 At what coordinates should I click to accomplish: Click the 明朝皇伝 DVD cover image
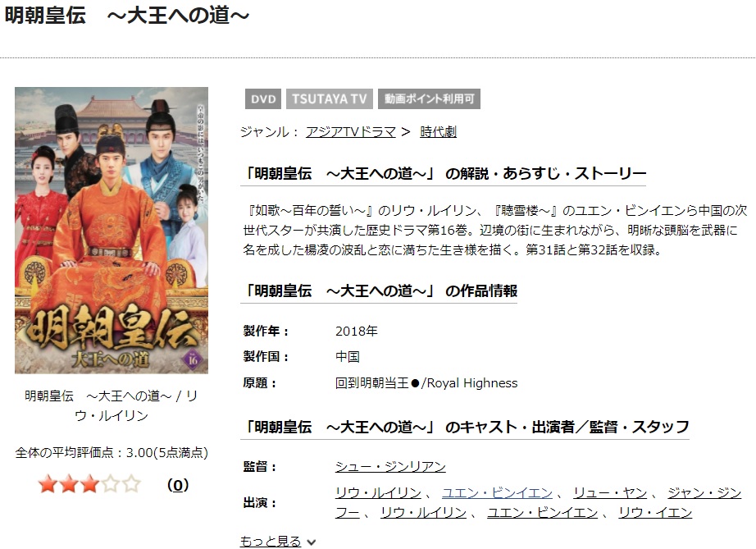point(112,230)
